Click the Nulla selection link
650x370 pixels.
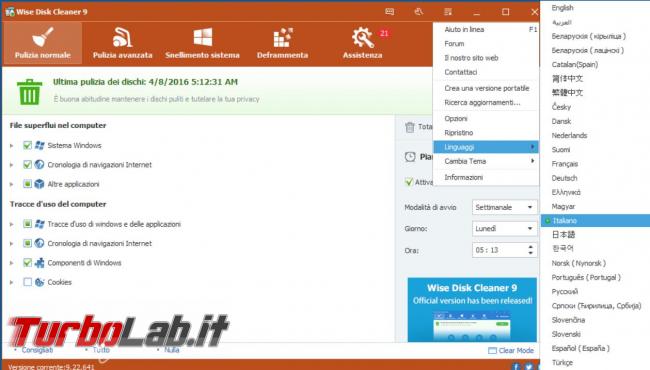click(172, 350)
